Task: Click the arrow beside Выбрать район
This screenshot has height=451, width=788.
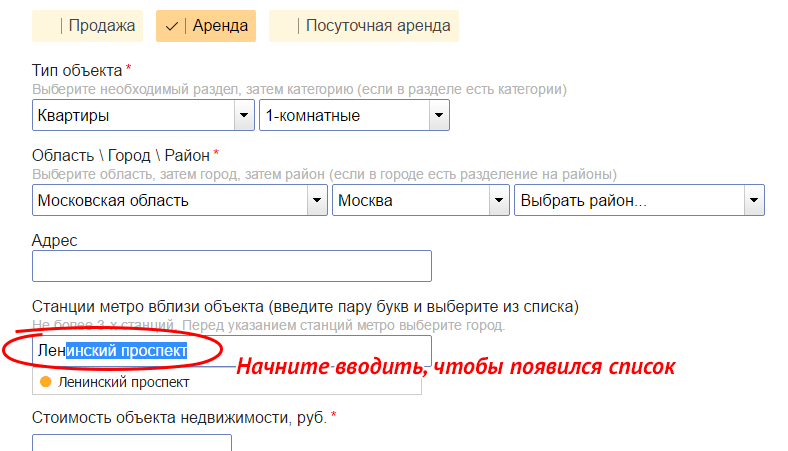Action: point(754,200)
